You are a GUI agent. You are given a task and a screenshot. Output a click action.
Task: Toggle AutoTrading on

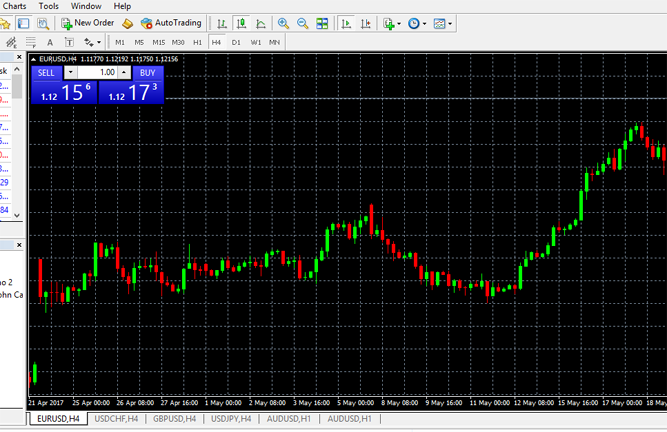(170, 22)
